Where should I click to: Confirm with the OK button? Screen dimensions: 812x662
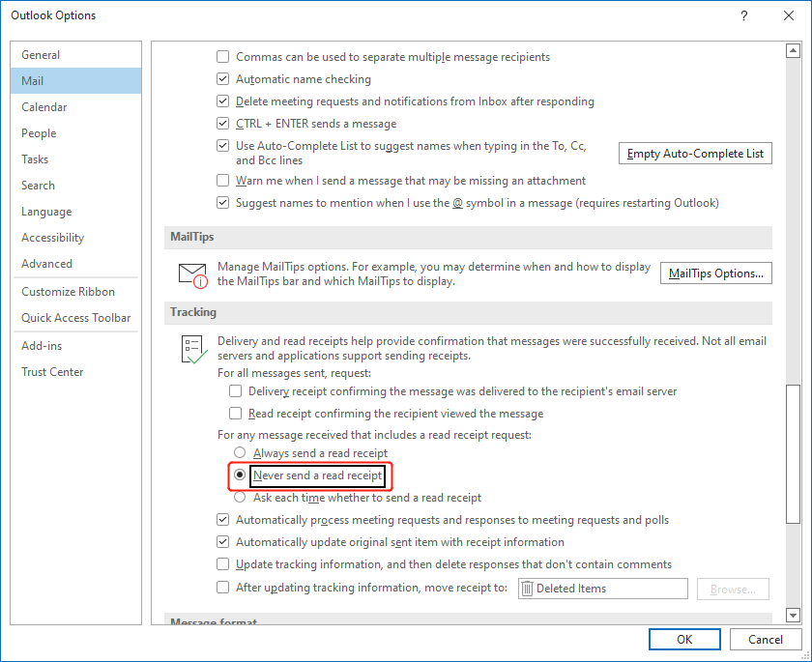click(684, 639)
